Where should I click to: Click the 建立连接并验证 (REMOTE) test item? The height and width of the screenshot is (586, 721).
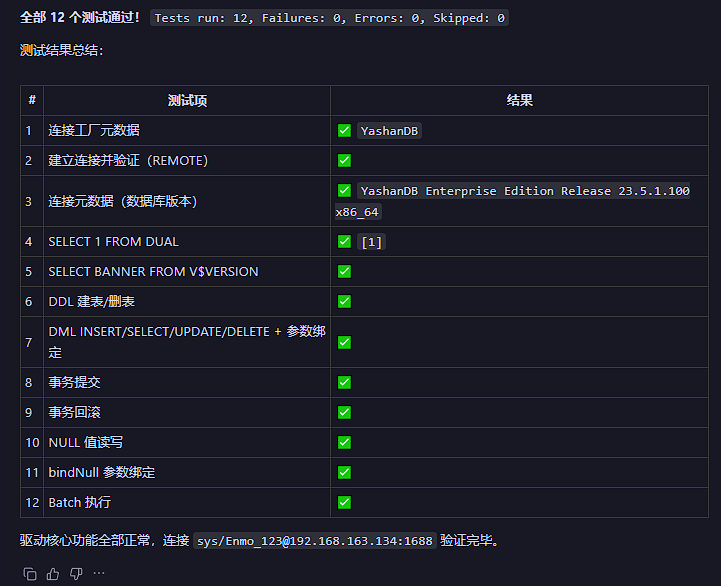128,160
